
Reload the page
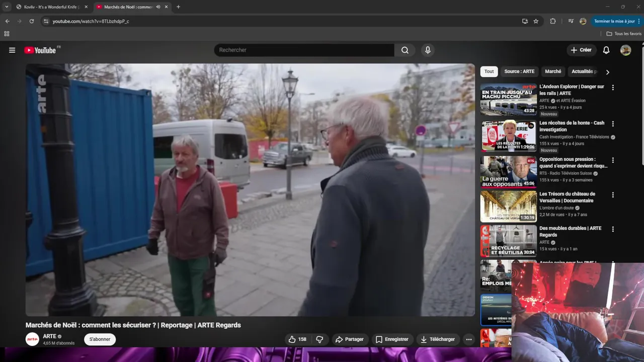(x=31, y=21)
